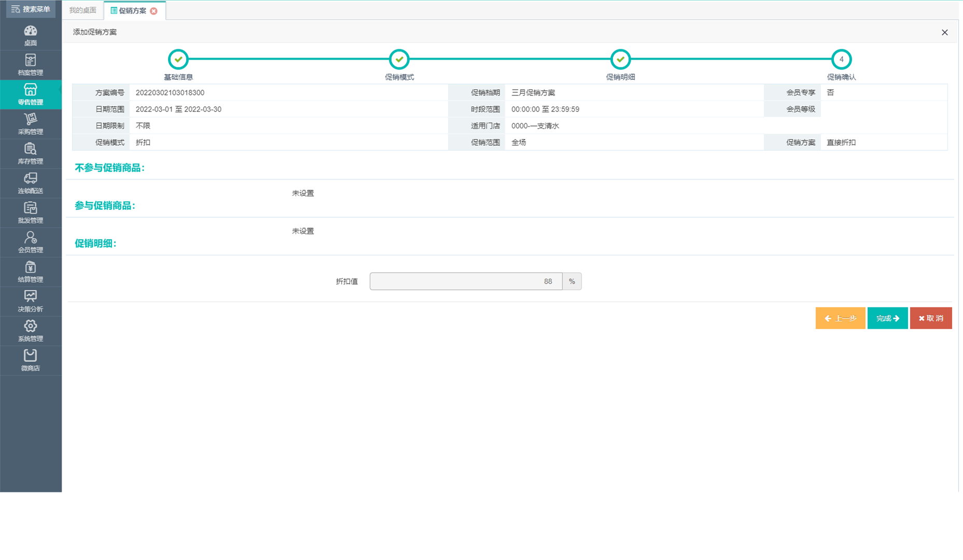
Task: Close the 添加促销方案 dialog
Action: pos(944,32)
